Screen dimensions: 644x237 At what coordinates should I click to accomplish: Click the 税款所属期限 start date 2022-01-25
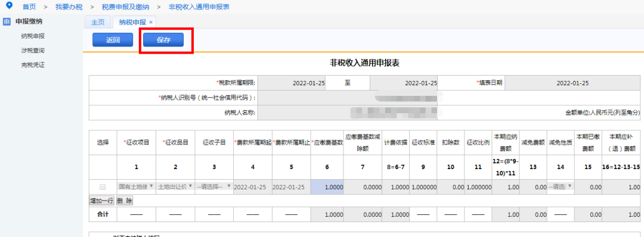[x=292, y=83]
